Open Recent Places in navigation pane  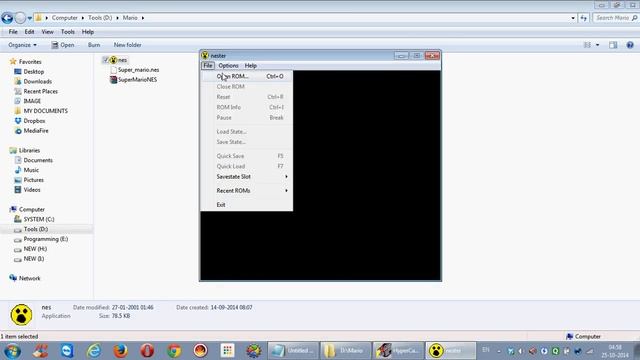pyautogui.click(x=40, y=91)
